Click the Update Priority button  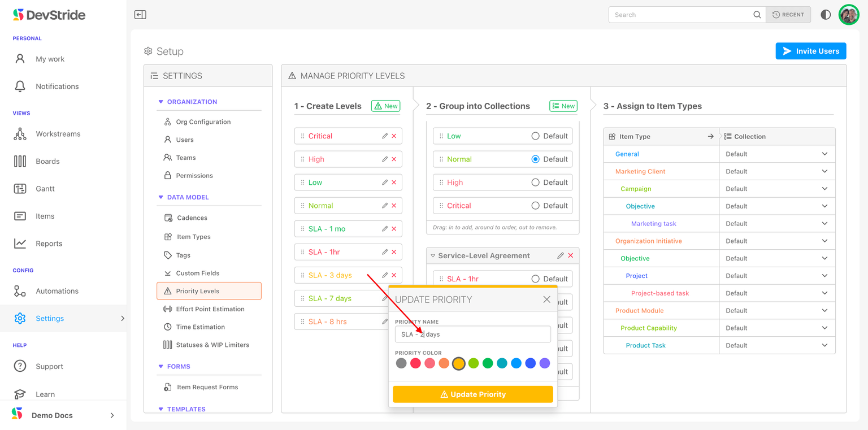coord(472,394)
